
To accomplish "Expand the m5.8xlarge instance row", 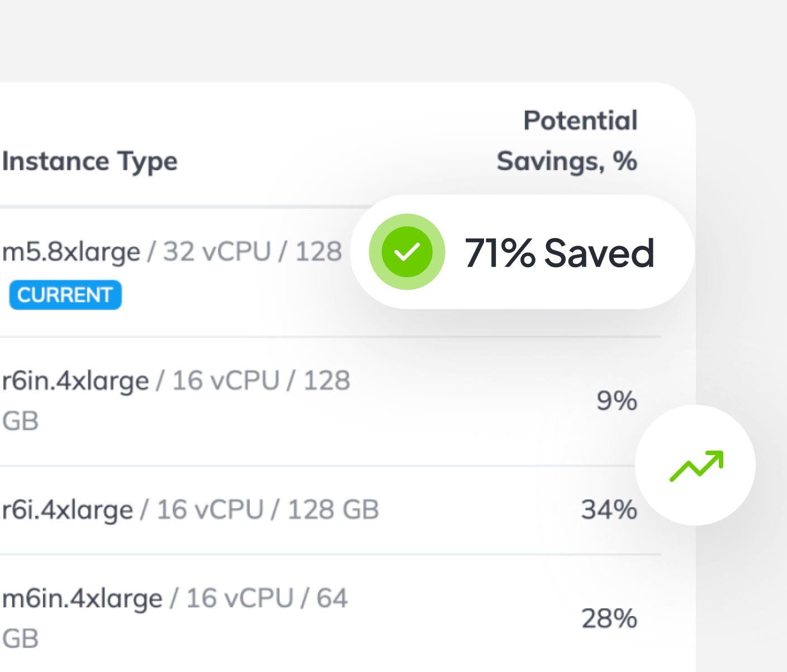I will [168, 252].
